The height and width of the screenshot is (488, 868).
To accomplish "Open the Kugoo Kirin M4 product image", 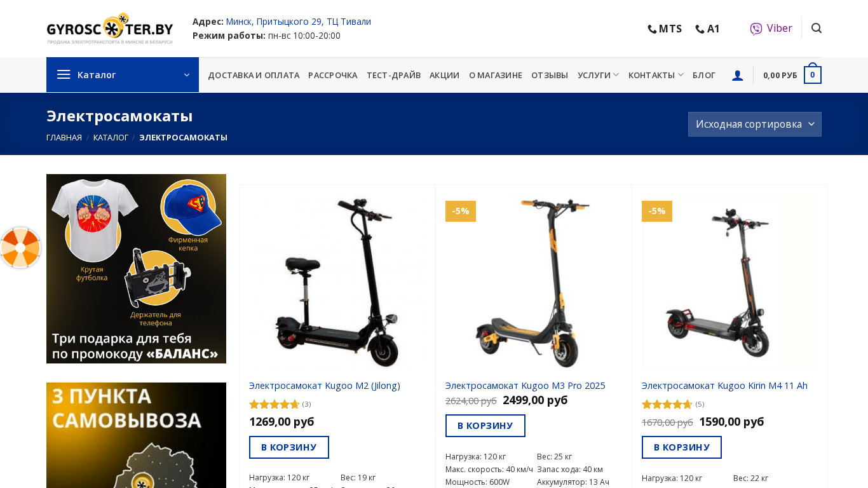I will [729, 283].
